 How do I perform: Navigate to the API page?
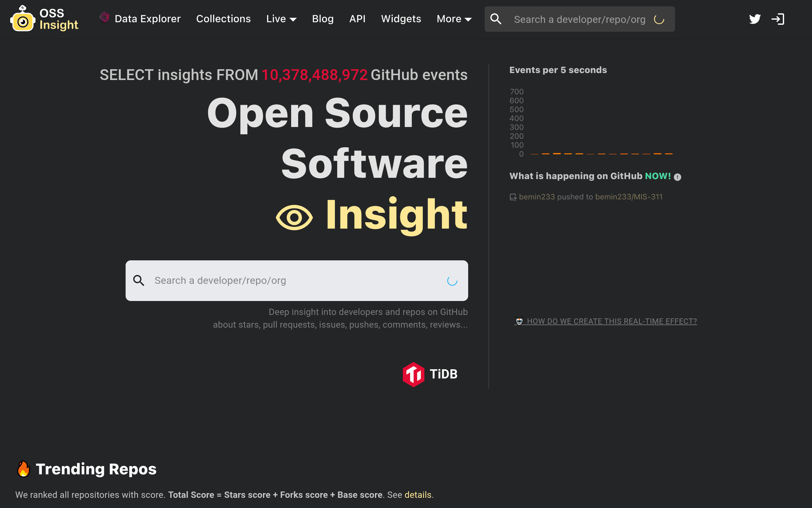tap(357, 19)
